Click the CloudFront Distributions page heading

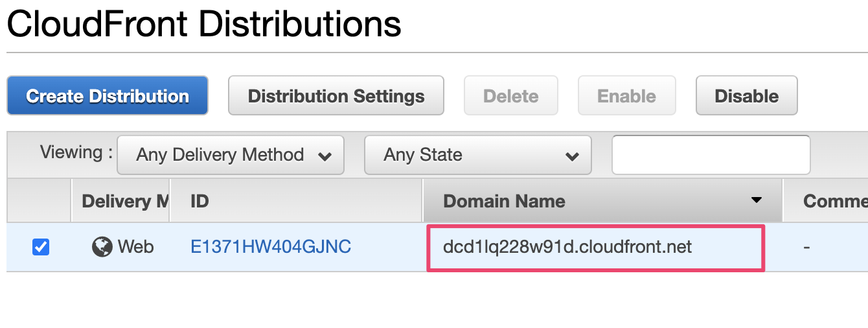click(x=204, y=25)
